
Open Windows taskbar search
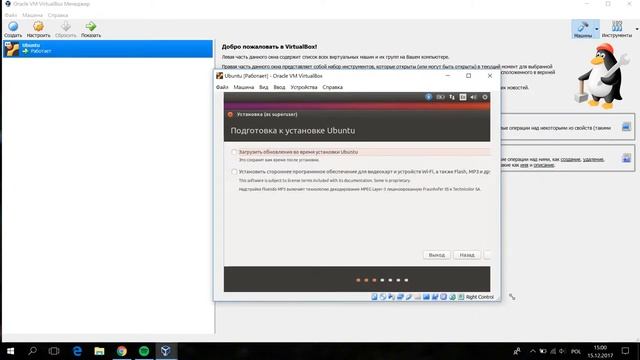pos(32,351)
